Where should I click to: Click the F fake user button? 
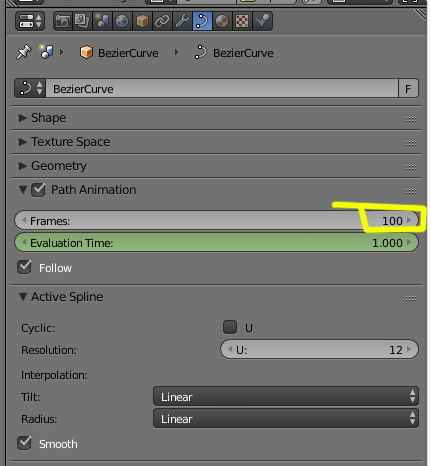(x=408, y=89)
